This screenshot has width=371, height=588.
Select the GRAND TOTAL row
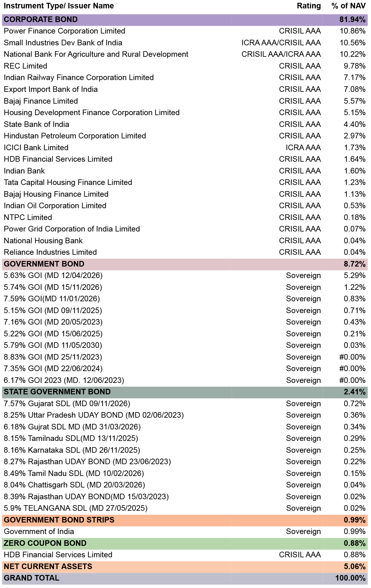click(185, 578)
